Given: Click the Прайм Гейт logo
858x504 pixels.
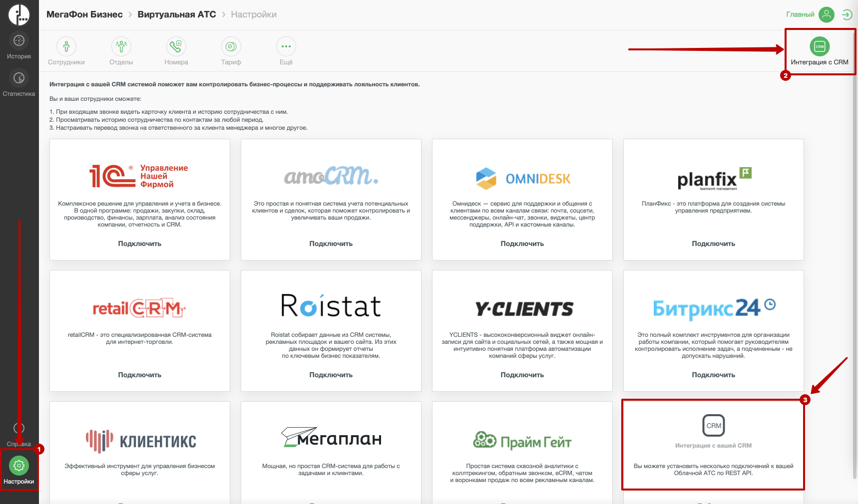Looking at the screenshot, I should click(522, 441).
